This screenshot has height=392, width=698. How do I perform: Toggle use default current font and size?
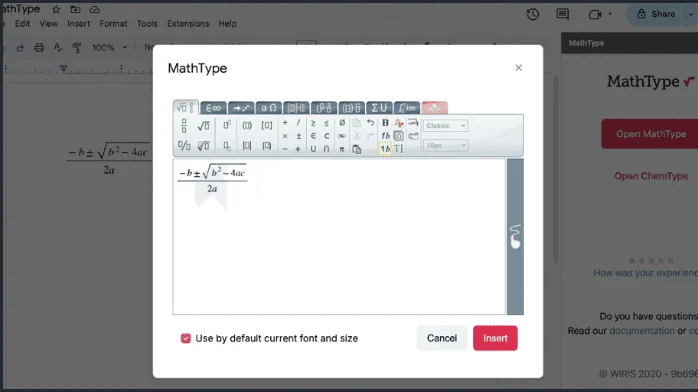coord(186,339)
